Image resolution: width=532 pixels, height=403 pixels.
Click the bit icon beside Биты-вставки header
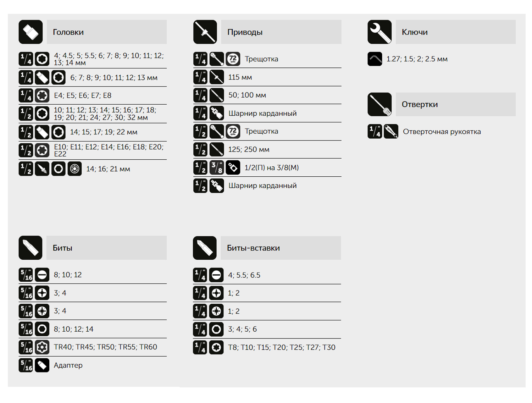pyautogui.click(x=205, y=248)
